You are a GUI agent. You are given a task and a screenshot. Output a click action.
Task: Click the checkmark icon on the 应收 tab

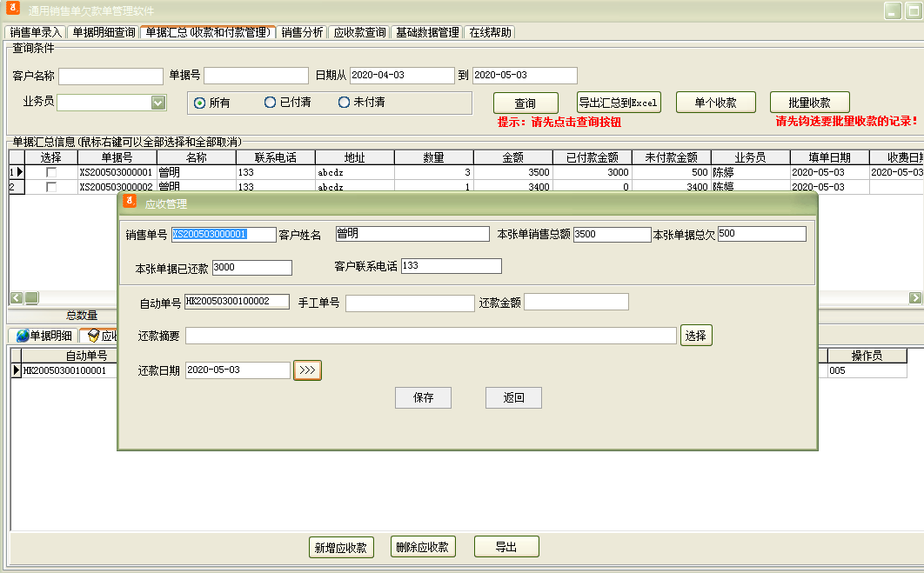click(93, 336)
